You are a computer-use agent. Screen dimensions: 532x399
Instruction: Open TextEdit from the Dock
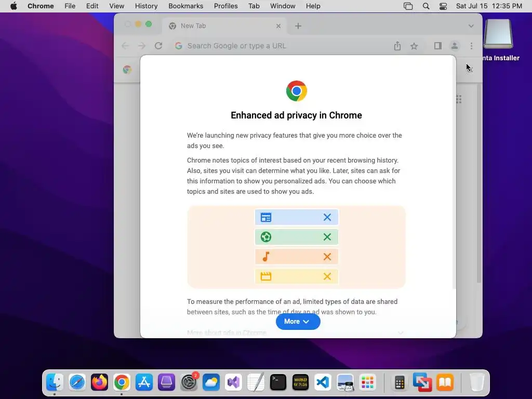click(x=256, y=382)
